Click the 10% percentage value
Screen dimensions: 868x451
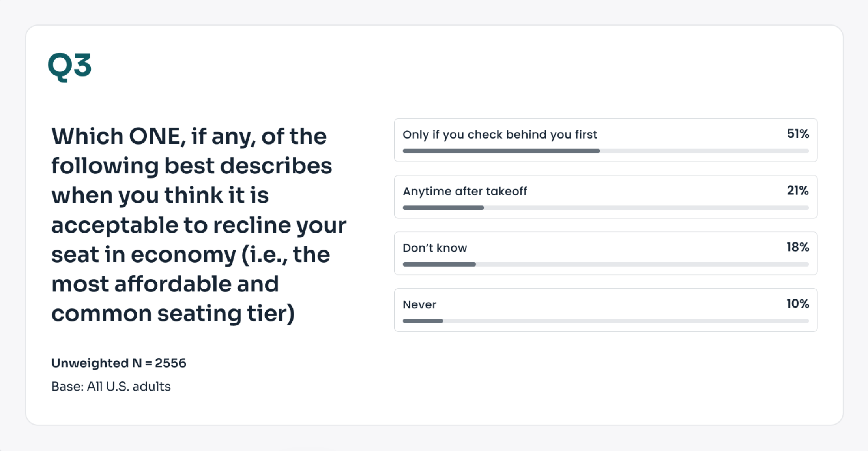[798, 304]
